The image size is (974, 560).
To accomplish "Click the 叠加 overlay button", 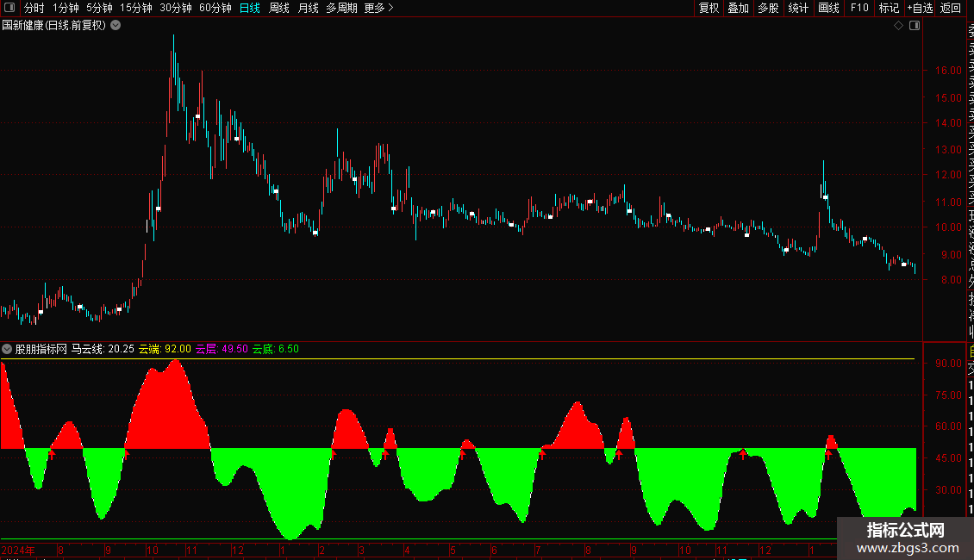I will [738, 8].
